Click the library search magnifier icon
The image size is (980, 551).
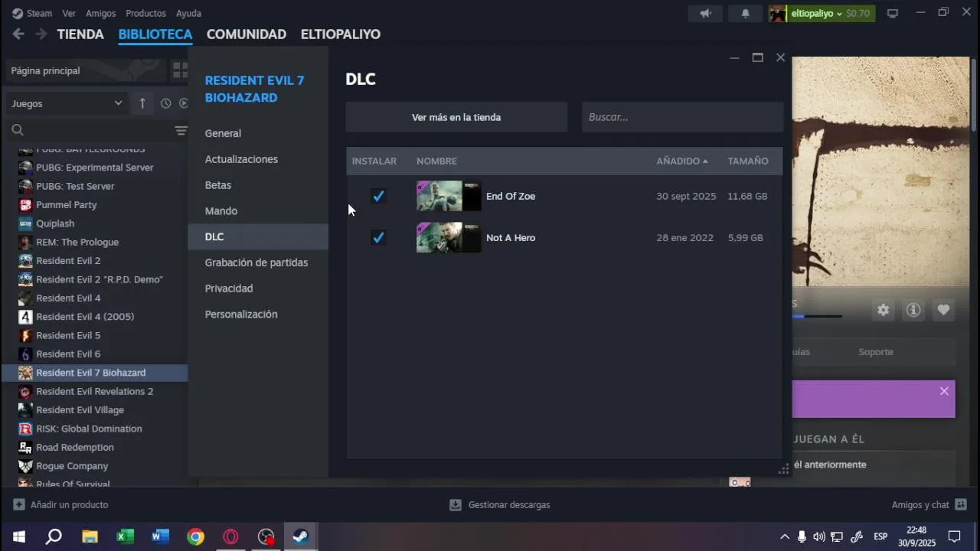pos(18,131)
